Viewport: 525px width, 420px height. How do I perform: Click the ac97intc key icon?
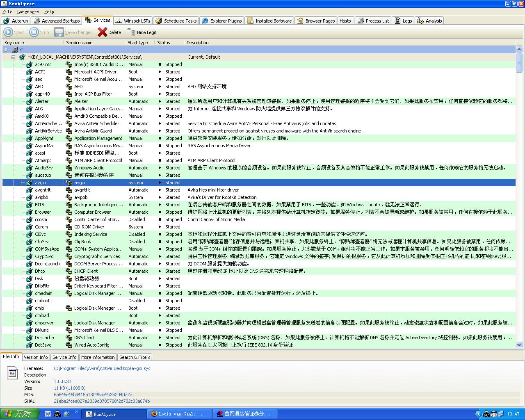point(29,64)
